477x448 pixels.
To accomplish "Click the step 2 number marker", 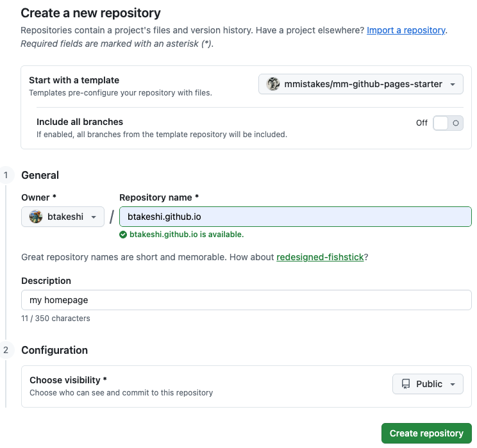I will pyautogui.click(x=6, y=350).
